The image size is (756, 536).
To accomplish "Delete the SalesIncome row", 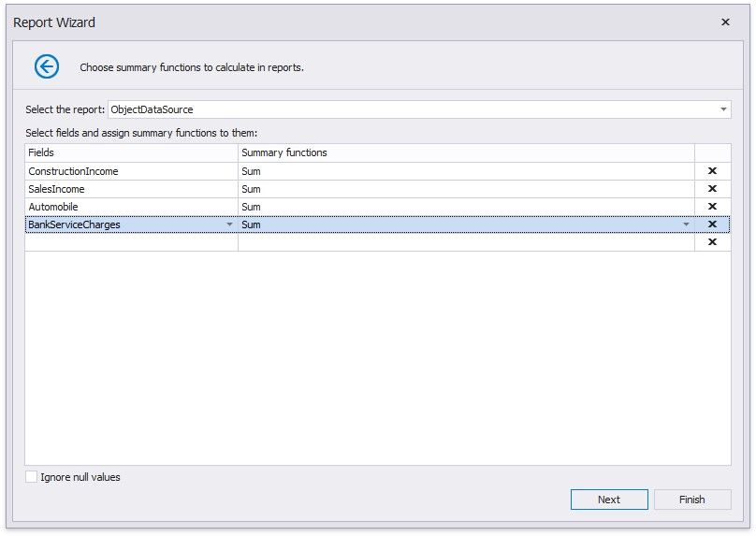I will 712,189.
